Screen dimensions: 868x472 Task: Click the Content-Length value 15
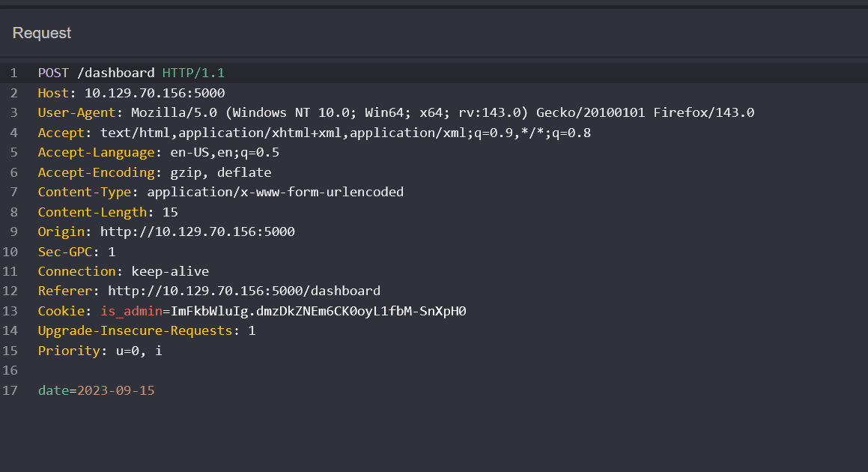point(170,212)
